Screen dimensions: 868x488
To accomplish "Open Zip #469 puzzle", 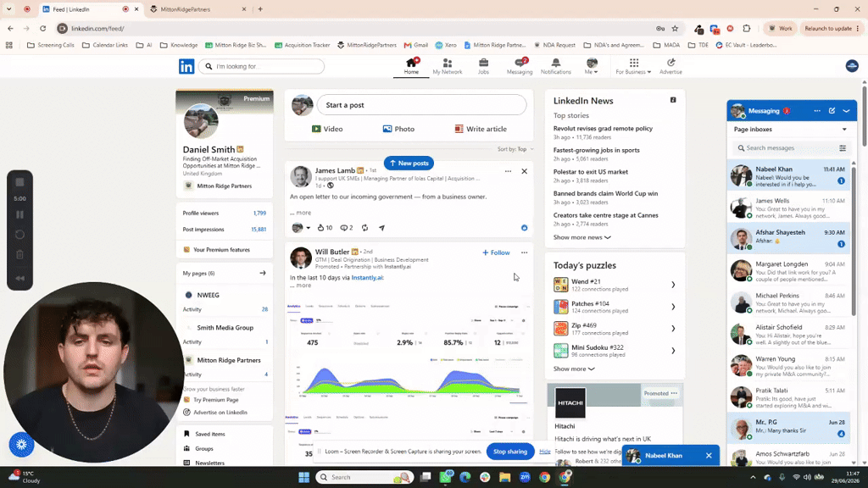I will click(615, 330).
